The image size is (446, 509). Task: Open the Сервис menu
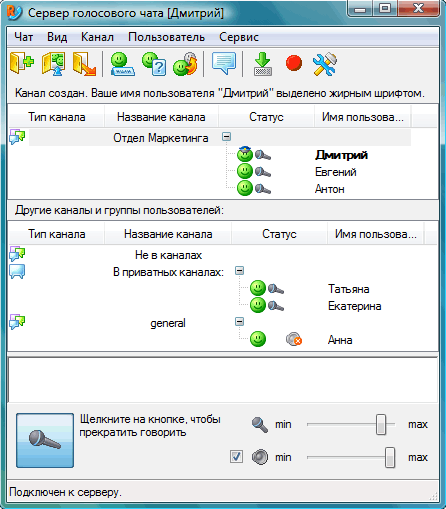pos(239,37)
